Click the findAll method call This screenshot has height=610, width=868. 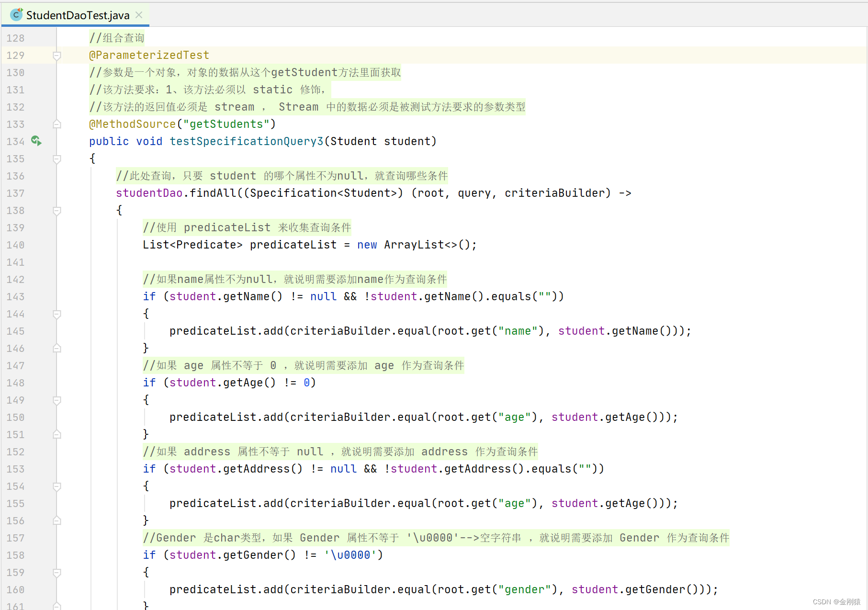(213, 193)
